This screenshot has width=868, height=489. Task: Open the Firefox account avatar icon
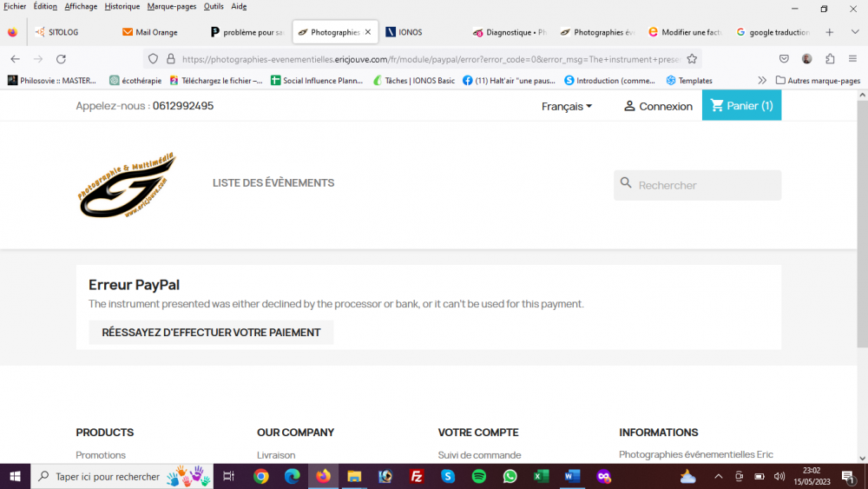coord(807,59)
